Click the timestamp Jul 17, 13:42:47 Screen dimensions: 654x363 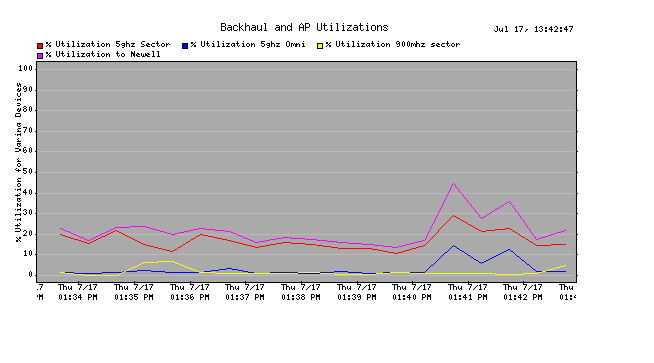pos(533,29)
